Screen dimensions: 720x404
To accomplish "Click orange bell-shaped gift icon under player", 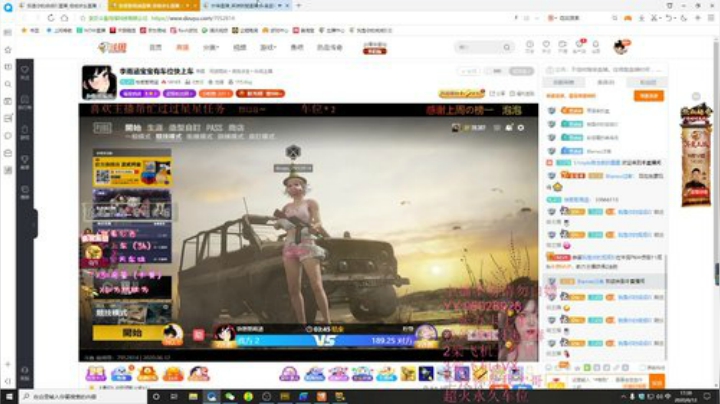I will pyautogui.click(x=147, y=374).
